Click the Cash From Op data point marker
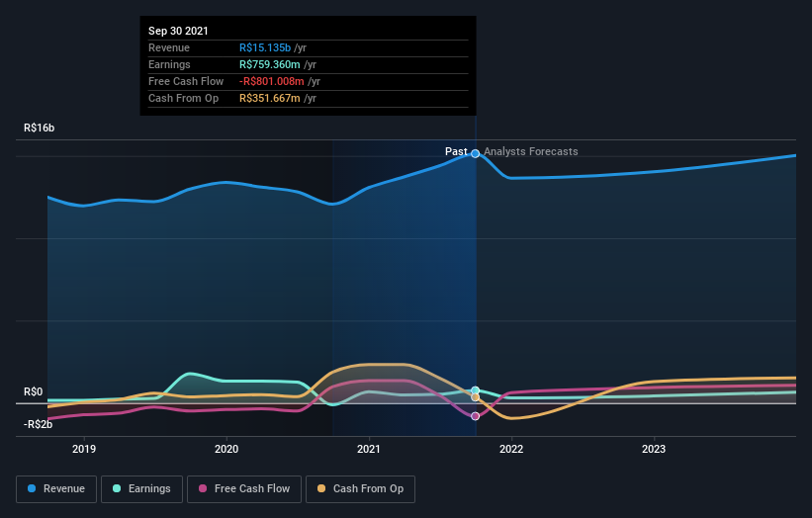This screenshot has height=518, width=812. pyautogui.click(x=475, y=397)
